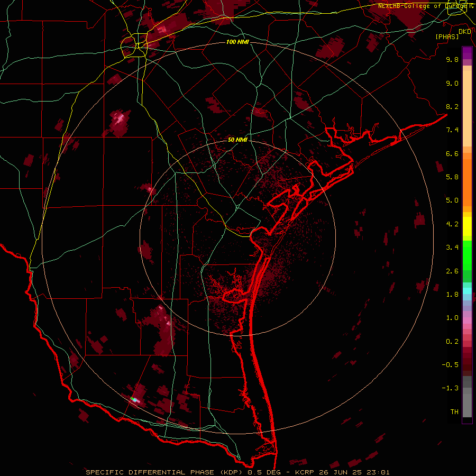476x476 pixels.
Task: Click the 100 NMI range ring label
Action: 237,42
